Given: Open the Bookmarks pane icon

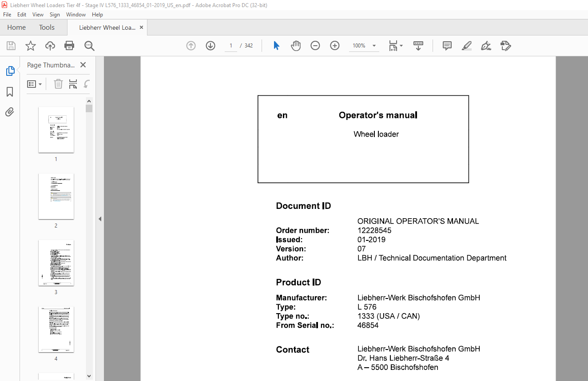Looking at the screenshot, I should 10,92.
